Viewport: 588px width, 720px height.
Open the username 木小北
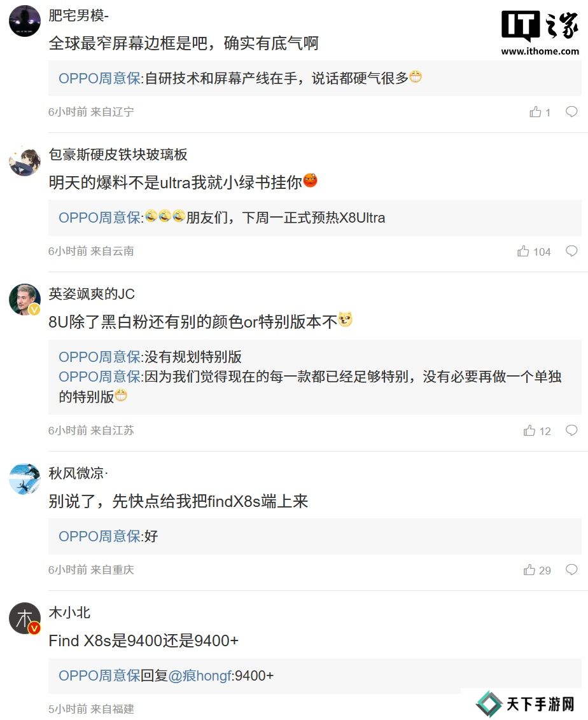(69, 613)
